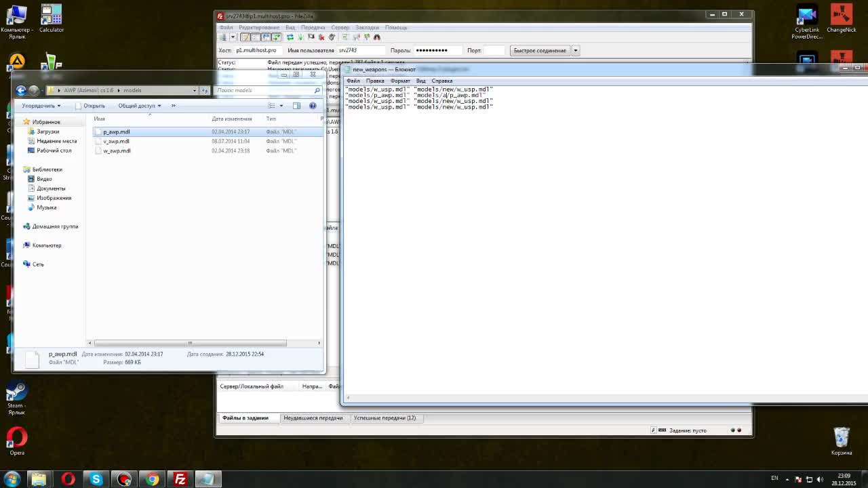Click the process queue icon in FileZilla
The height and width of the screenshot is (488, 868).
tap(300, 37)
